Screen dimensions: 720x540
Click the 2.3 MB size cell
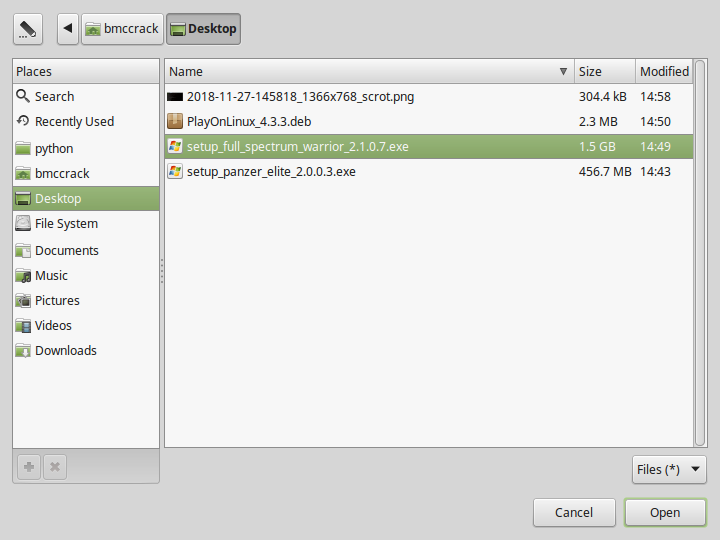598,121
